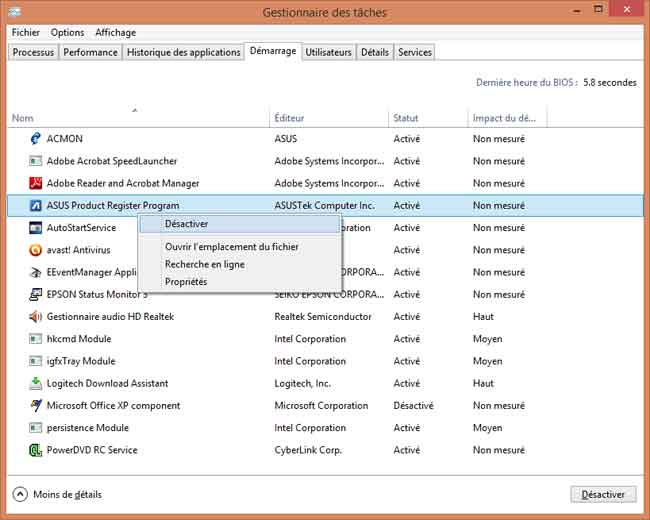Select igfxTray Module entry name
Image resolution: width=650 pixels, height=520 pixels.
81,361
